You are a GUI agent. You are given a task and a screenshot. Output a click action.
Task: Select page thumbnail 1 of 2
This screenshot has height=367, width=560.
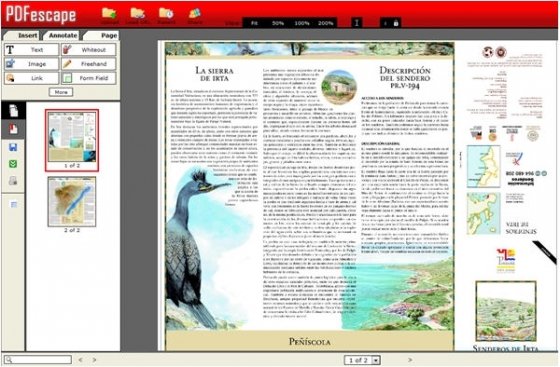point(72,140)
